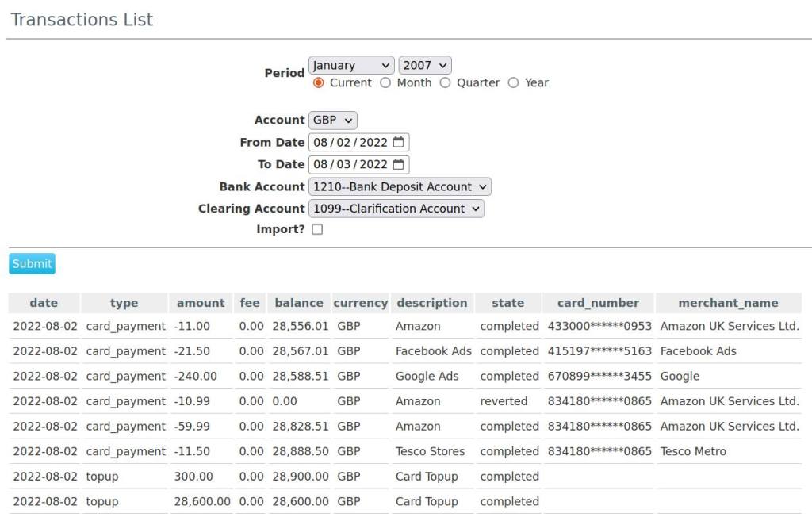Click the To Date input field

tap(350, 165)
